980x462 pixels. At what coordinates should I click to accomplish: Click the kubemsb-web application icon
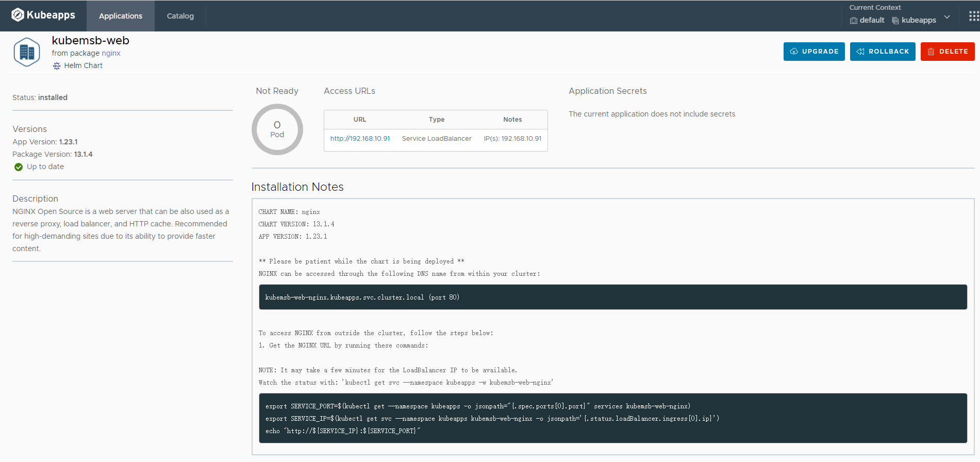click(x=27, y=52)
